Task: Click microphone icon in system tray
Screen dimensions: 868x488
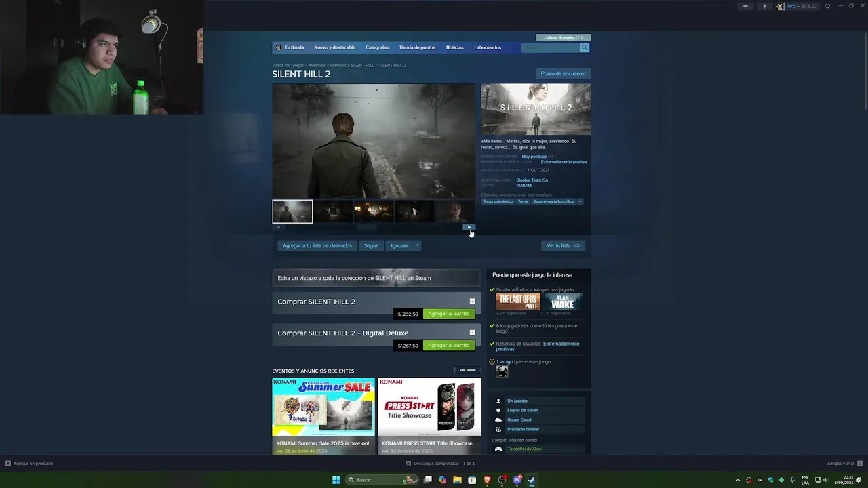Action: [x=792, y=480]
